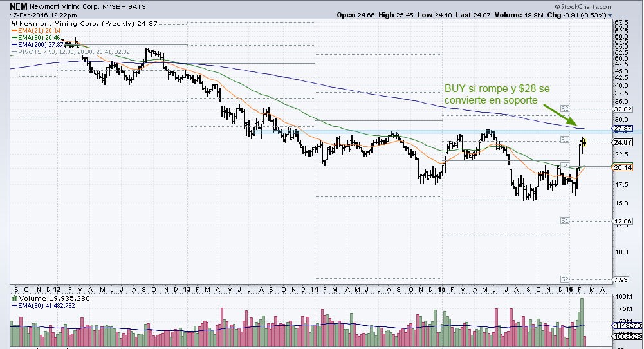This screenshot has width=644, height=349.
Task: Click the year 14 label on time axis
Action: [x=315, y=289]
